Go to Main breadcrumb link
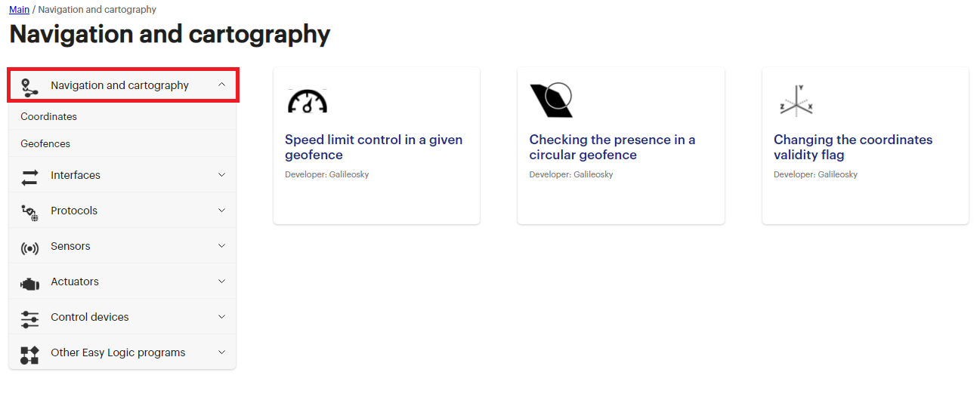Screen dimensions: 980x397 click(19, 10)
